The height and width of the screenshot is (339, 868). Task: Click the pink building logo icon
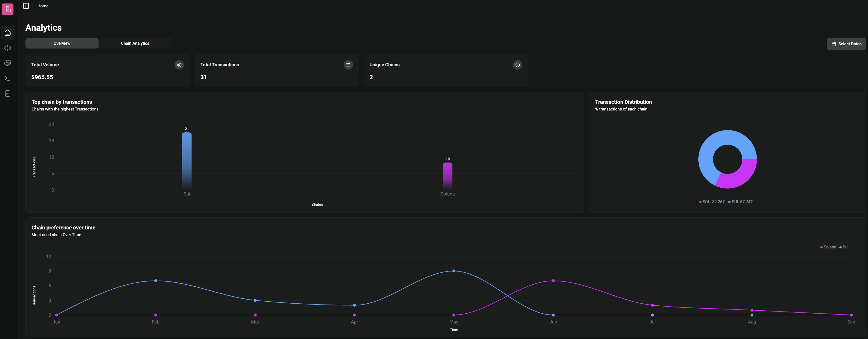(7, 9)
